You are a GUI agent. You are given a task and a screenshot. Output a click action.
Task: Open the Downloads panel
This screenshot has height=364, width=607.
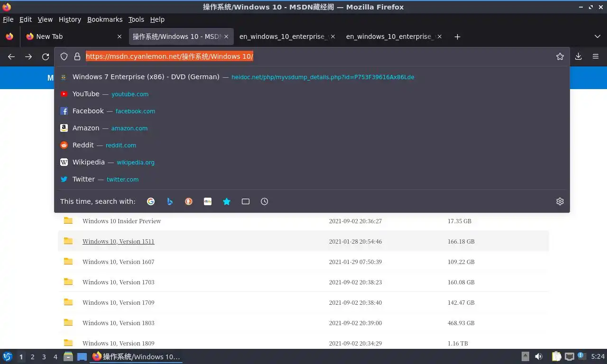pyautogui.click(x=579, y=56)
